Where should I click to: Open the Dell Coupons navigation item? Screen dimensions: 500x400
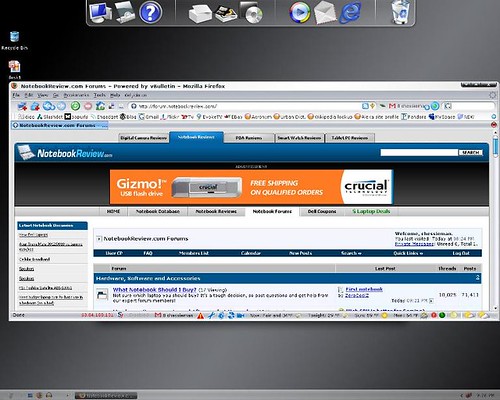322,211
